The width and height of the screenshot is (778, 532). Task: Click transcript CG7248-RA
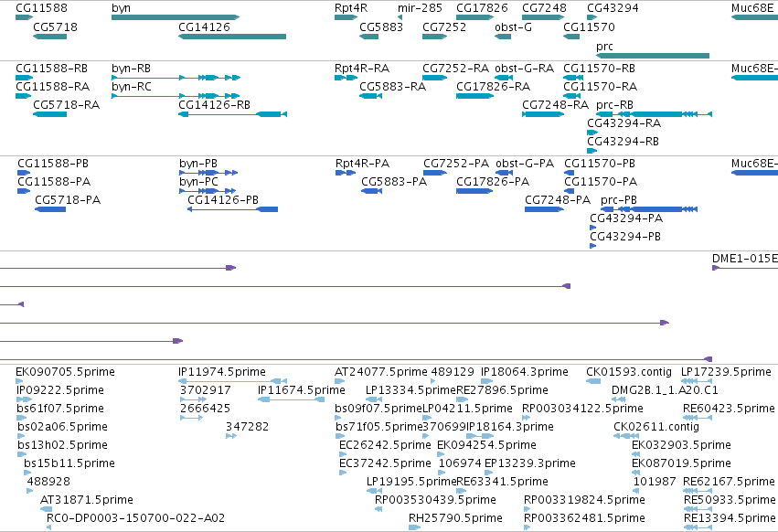pyautogui.click(x=543, y=114)
